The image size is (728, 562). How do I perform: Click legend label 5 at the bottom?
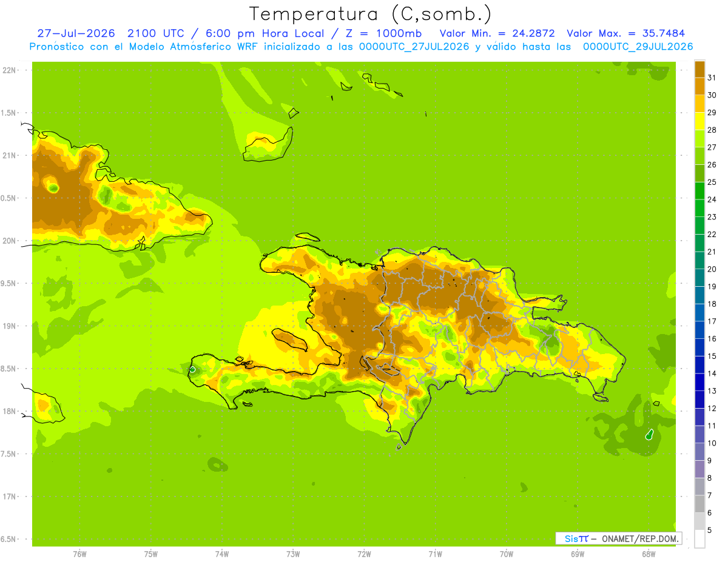pyautogui.click(x=710, y=530)
